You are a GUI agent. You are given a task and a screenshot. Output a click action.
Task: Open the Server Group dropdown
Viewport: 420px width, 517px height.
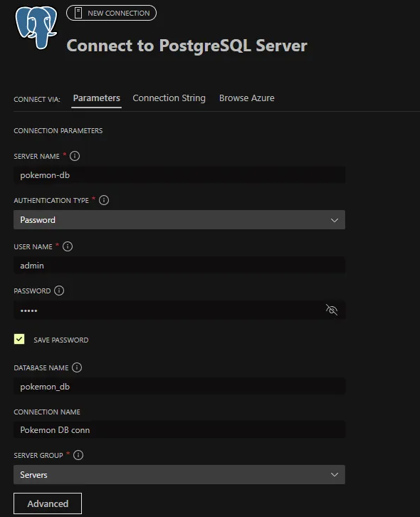click(179, 474)
